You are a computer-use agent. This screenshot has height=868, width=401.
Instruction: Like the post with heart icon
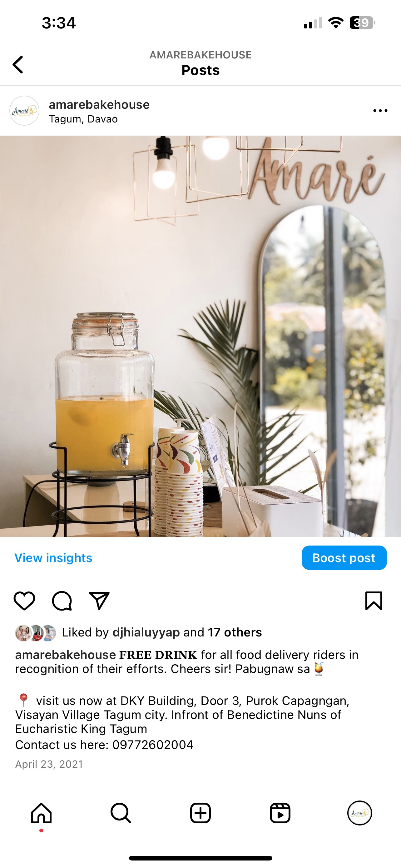pos(24,601)
